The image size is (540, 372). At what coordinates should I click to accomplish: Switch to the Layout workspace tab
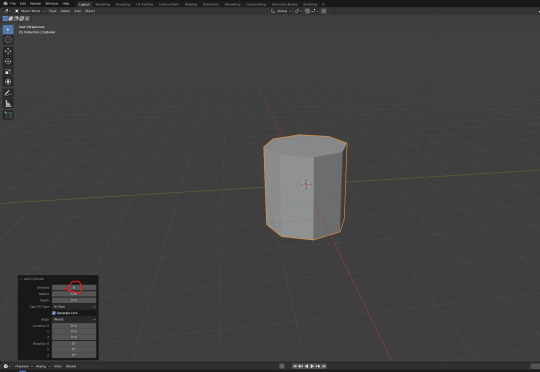84,4
